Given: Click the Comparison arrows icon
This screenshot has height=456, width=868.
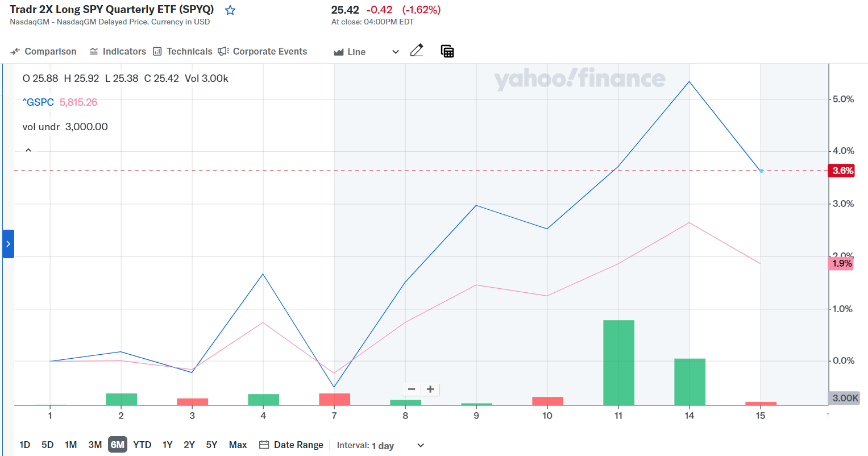Looking at the screenshot, I should point(15,52).
